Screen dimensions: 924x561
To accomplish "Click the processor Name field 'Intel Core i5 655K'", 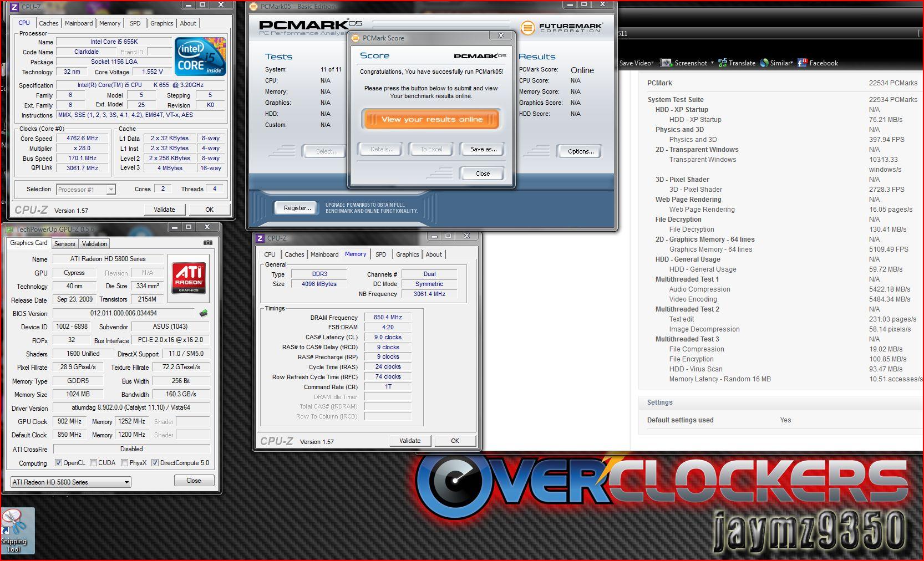I will (x=114, y=42).
